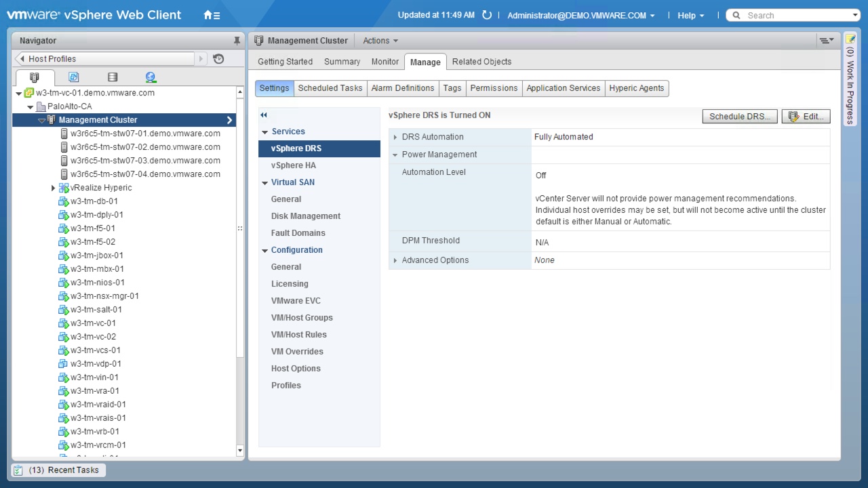Pin the Navigator panel with pushpin icon
The width and height of the screenshot is (868, 488).
pos(237,41)
